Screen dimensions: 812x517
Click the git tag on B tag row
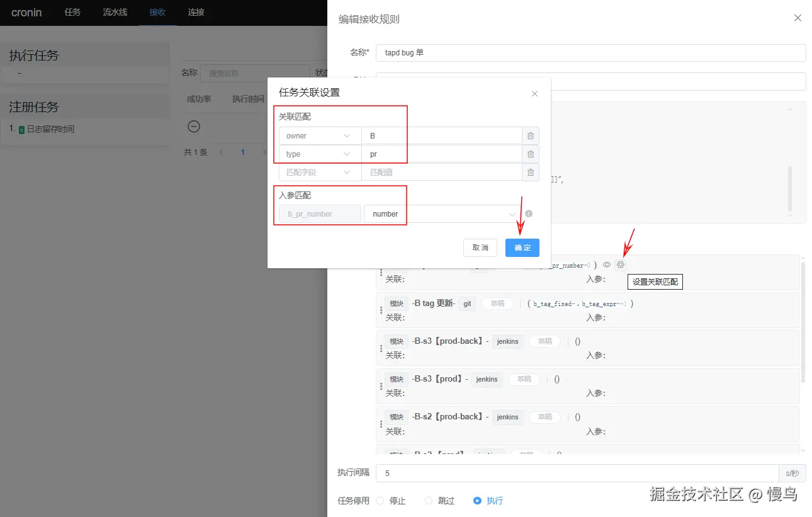[x=467, y=304]
